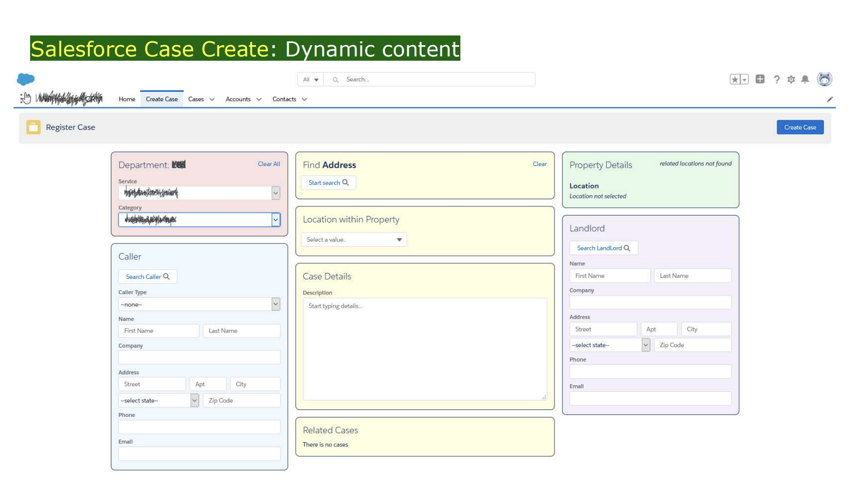Open the user avatar profile icon
Viewport: 853px width, 504px height.
coord(824,79)
